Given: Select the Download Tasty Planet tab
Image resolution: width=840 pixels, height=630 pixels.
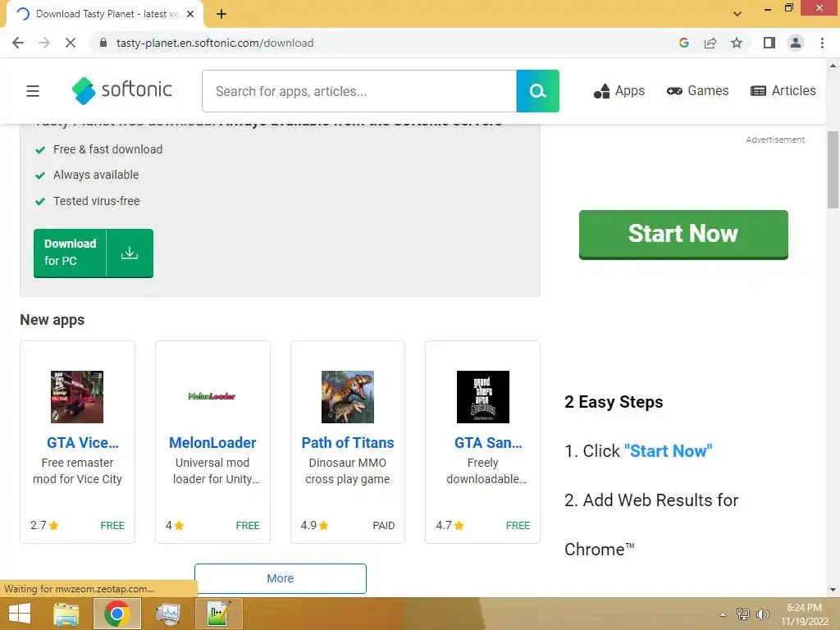Looking at the screenshot, I should [x=104, y=15].
